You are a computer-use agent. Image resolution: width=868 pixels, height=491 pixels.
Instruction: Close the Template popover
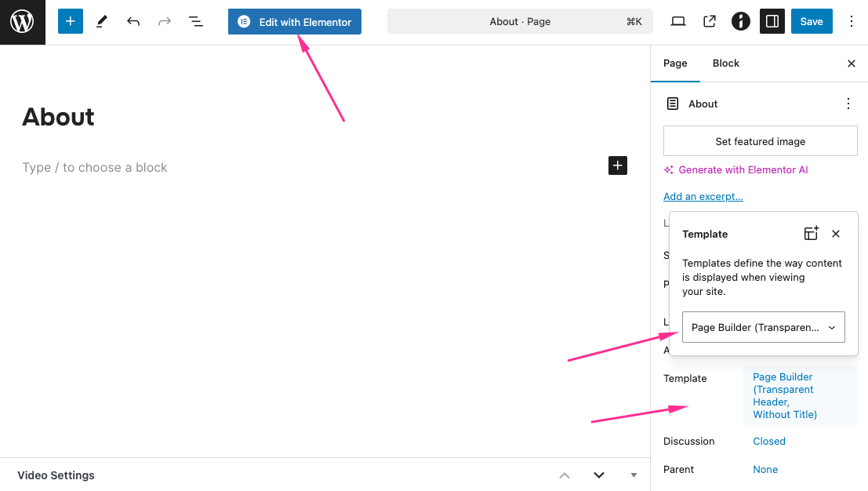click(836, 234)
